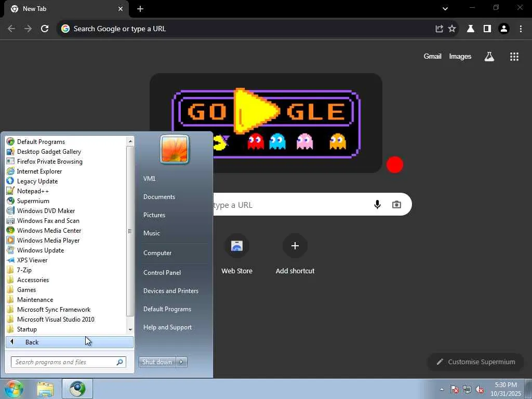Expand Microsoft Visual Studio 2010 folder
Screen dimensions: 532x399
(66, 319)
